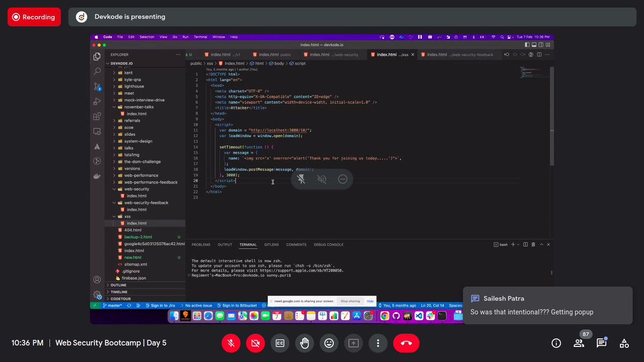Turn on the camera in Meet
The width and height of the screenshot is (644, 362).
point(255,343)
